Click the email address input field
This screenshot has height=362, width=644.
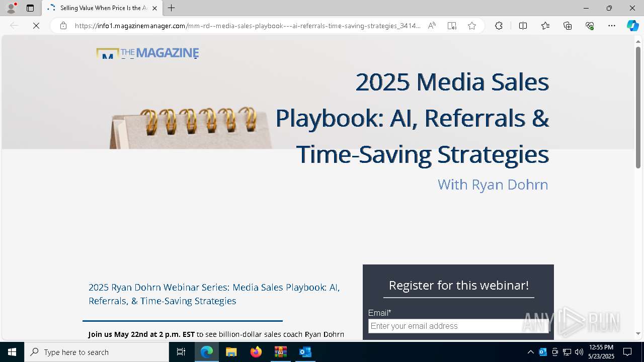[458, 326]
